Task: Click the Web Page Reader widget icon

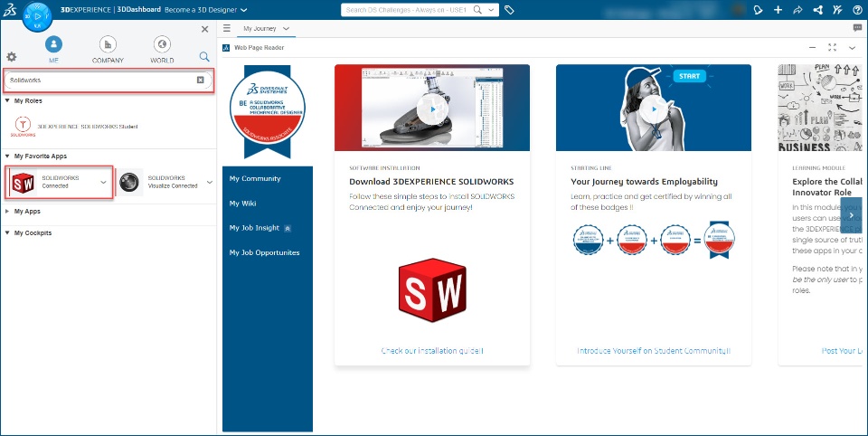Action: (226, 48)
